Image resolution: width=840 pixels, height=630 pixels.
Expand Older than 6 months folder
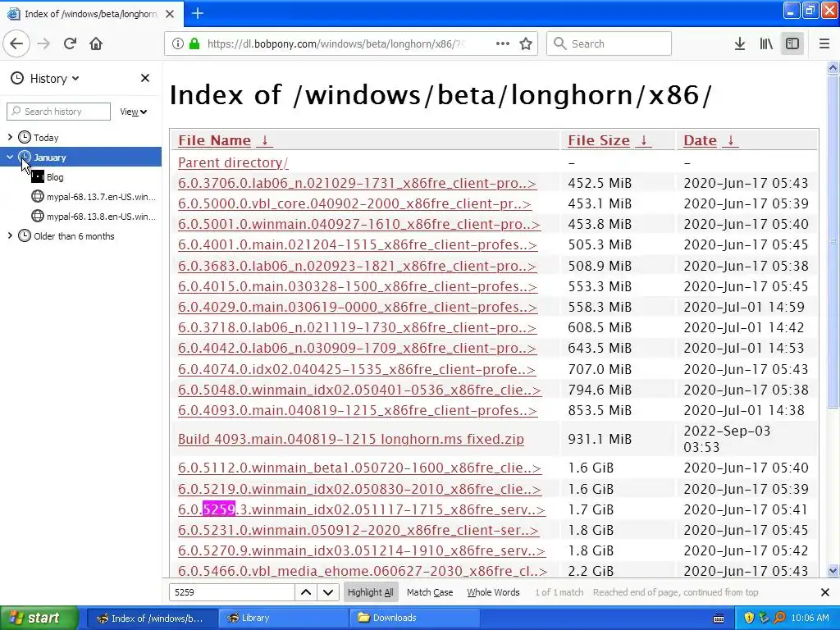10,235
